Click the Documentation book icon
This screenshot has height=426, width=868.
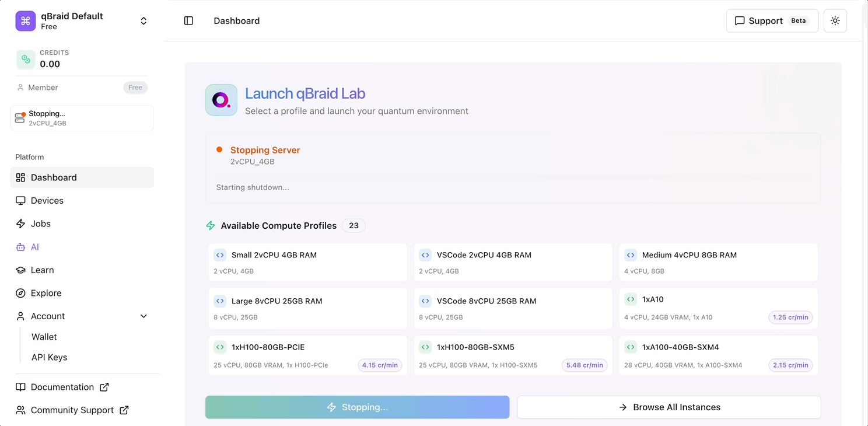[20, 387]
